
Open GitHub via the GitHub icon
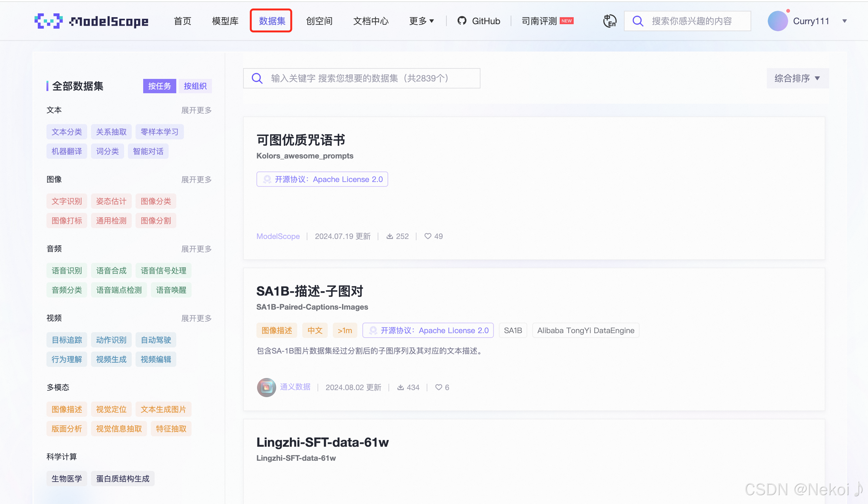tap(462, 21)
